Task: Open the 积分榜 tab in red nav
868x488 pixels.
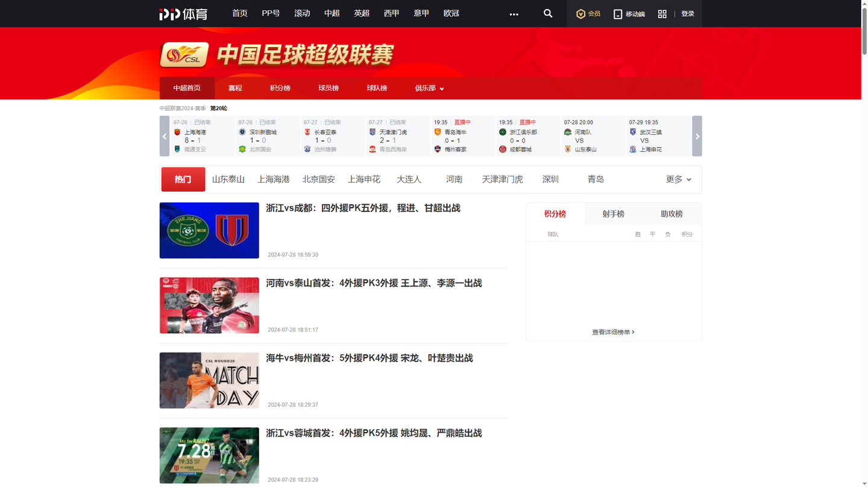Action: click(x=280, y=88)
